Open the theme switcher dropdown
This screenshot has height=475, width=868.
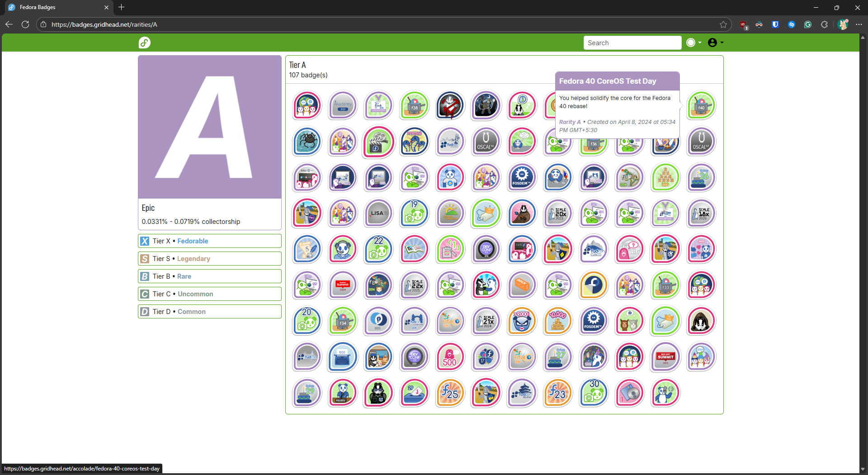click(x=693, y=43)
